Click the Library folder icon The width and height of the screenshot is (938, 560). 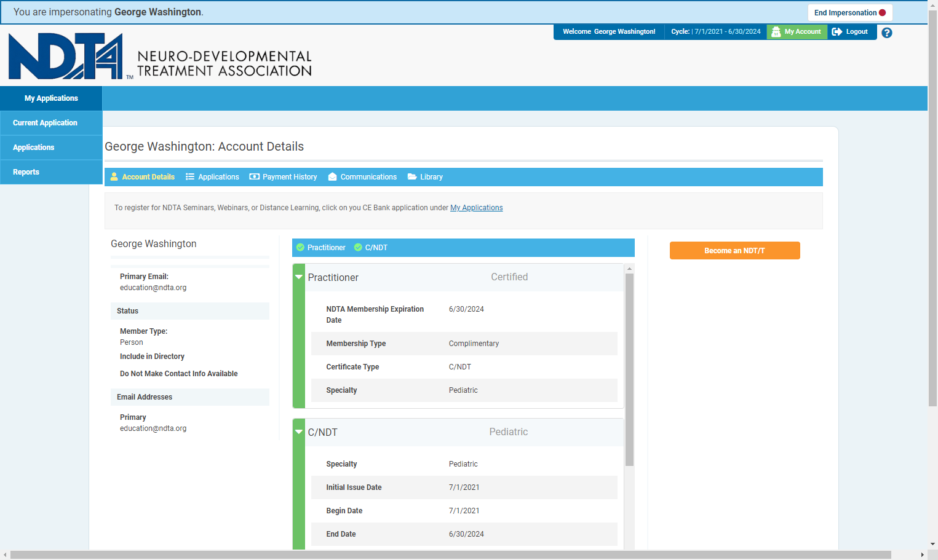tap(412, 177)
